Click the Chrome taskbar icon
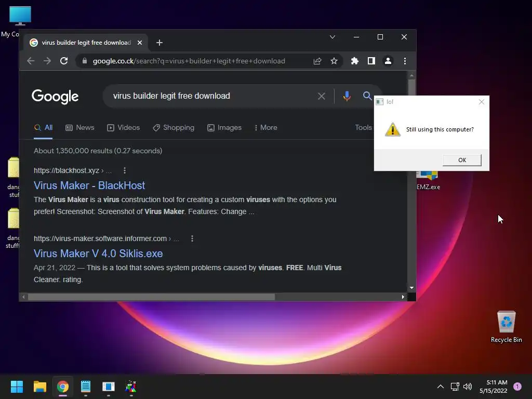This screenshot has width=532, height=399. (63, 387)
